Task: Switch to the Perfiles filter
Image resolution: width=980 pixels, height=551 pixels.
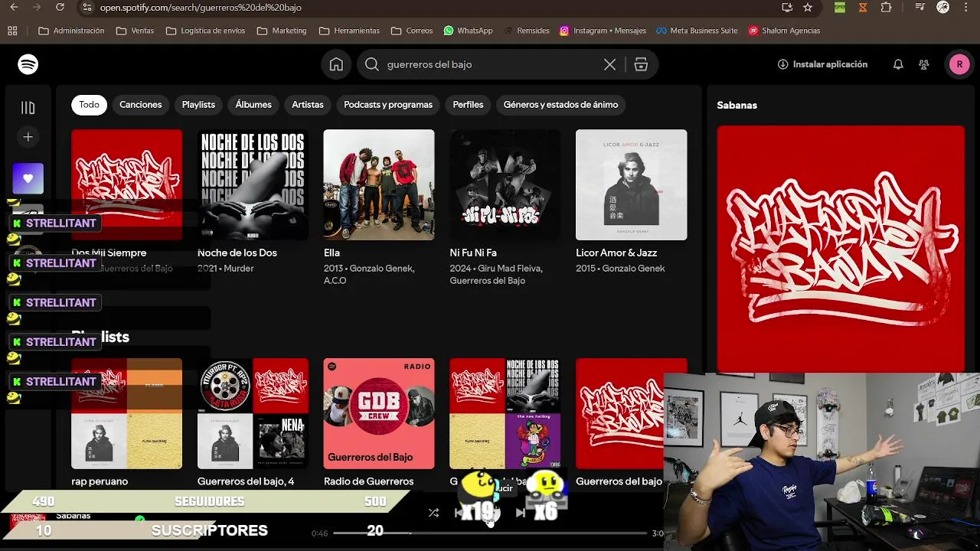Action: click(x=468, y=105)
